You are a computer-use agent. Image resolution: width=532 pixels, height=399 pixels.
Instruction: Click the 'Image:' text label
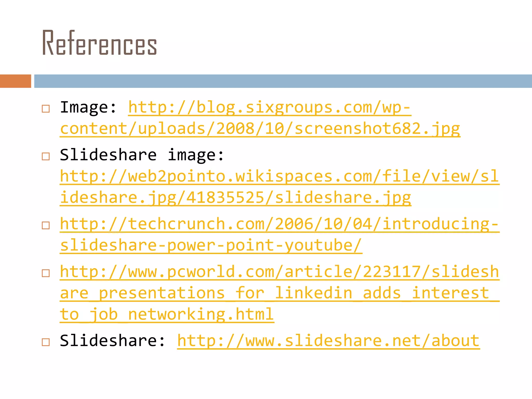pos(88,108)
